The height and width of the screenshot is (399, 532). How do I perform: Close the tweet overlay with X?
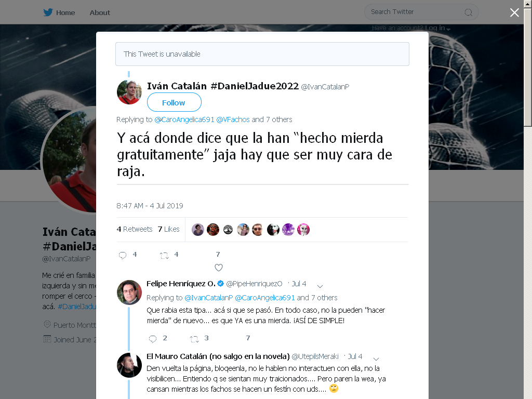coord(514,12)
